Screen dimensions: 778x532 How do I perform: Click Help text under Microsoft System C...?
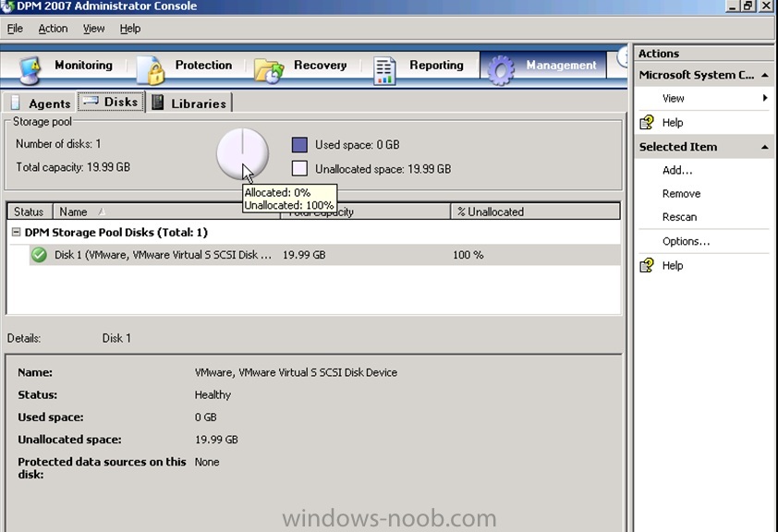tap(673, 123)
